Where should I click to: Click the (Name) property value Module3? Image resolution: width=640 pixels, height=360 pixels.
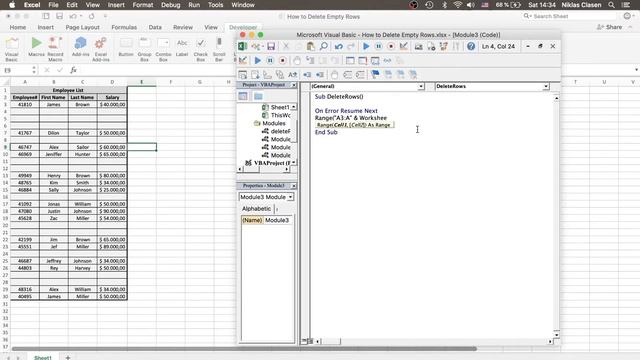pos(278,220)
